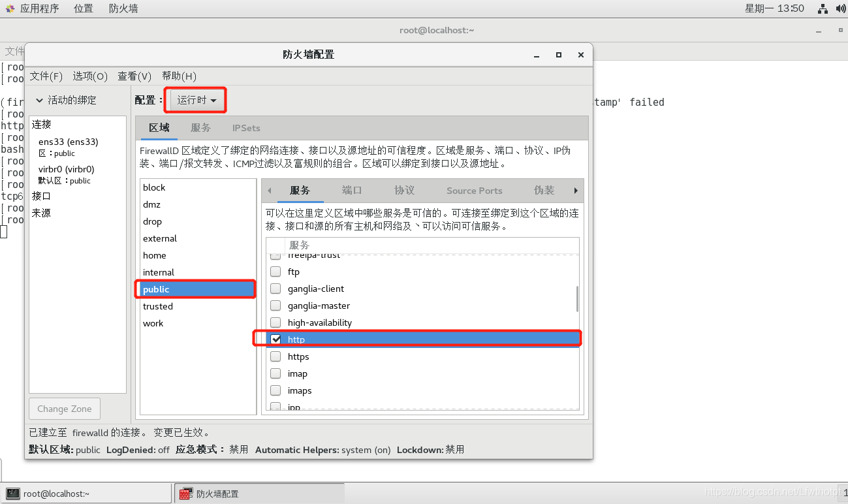Open the 伪装 sub-tab
The width and height of the screenshot is (848, 504).
(x=544, y=191)
